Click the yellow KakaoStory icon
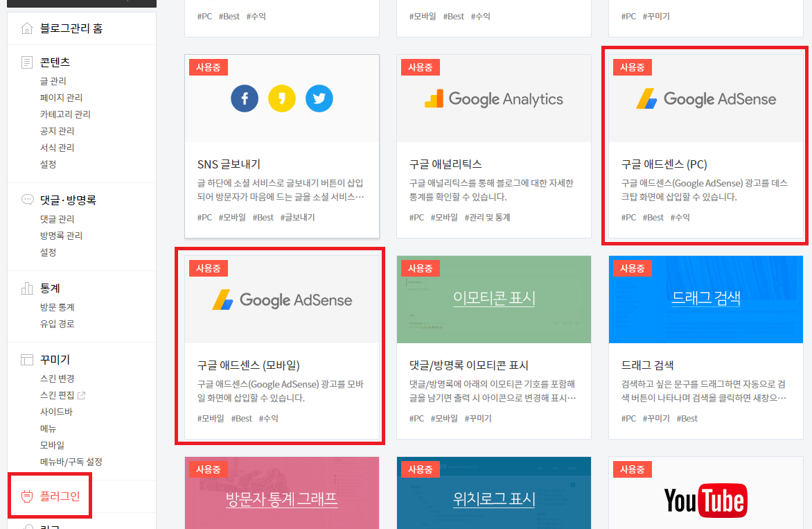Viewport: 812px width, 529px height. (282, 98)
